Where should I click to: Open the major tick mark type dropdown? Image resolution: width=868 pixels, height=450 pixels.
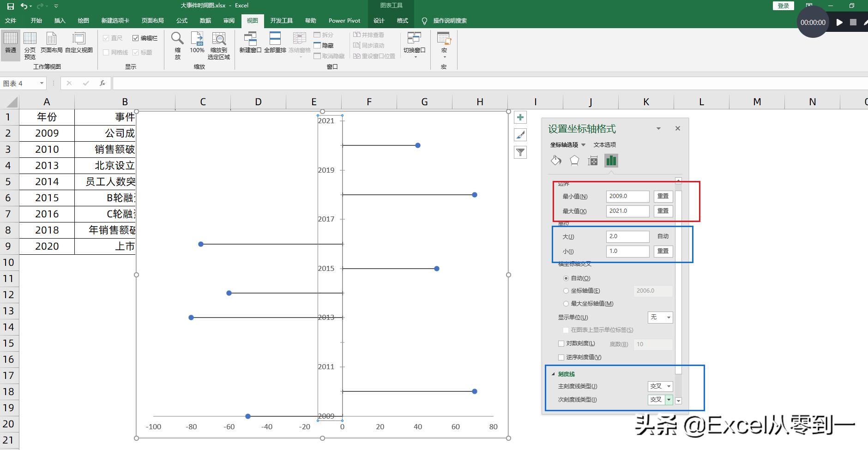click(x=660, y=386)
